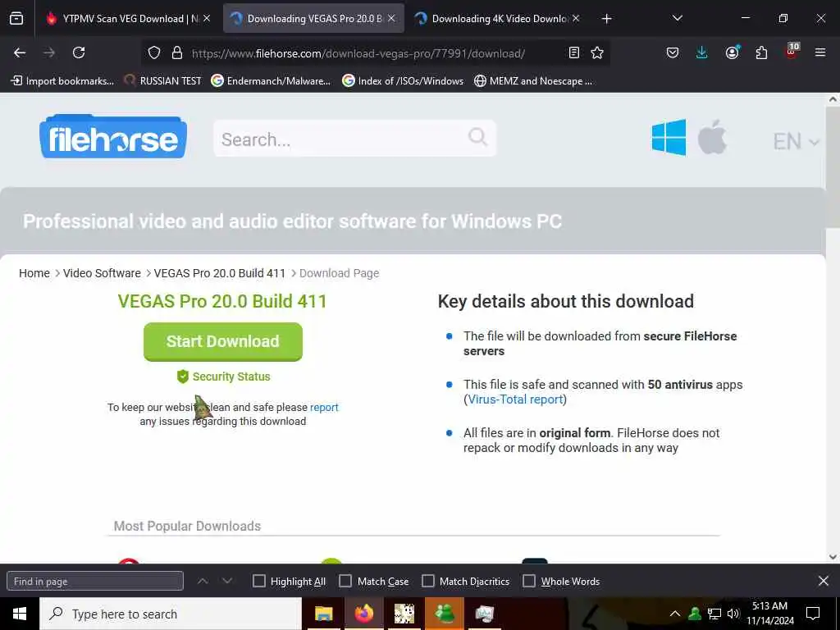Open Firefox View icon in tab strip
This screenshot has width=840, height=630.
click(x=16, y=19)
